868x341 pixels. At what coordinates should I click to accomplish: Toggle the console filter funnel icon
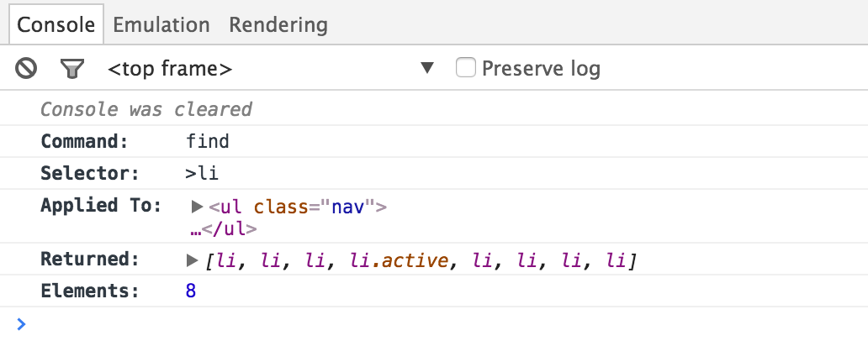tap(72, 68)
